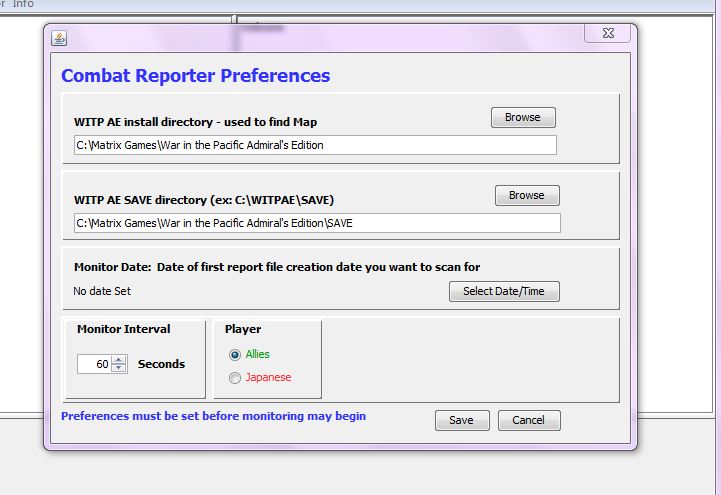721x495 pixels.
Task: Close the Combat Reporter Preferences dialog
Action: click(x=607, y=33)
